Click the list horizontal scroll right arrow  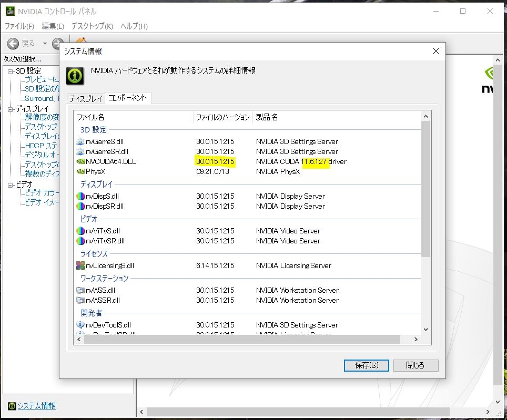click(x=416, y=339)
